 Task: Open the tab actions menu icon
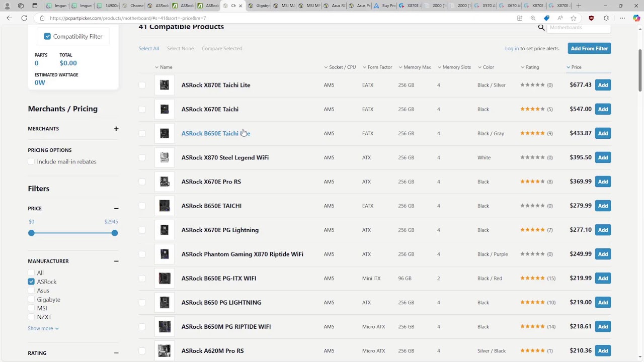35,6
